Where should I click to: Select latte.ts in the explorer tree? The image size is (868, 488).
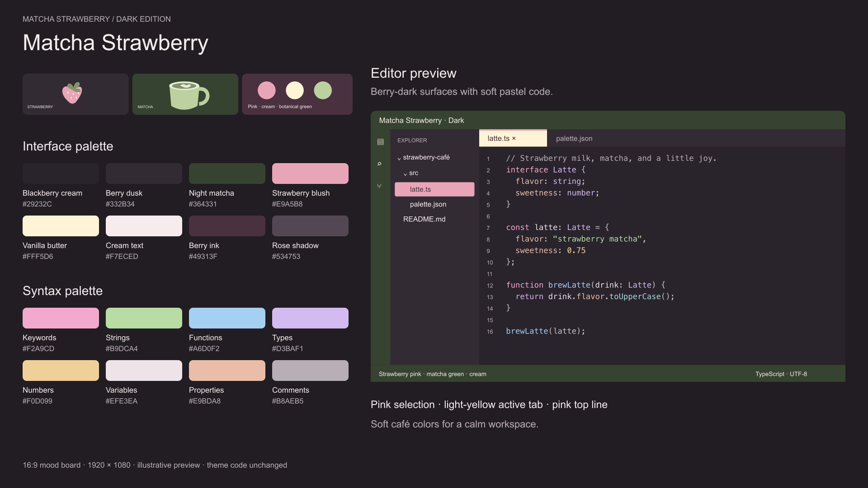coord(434,189)
